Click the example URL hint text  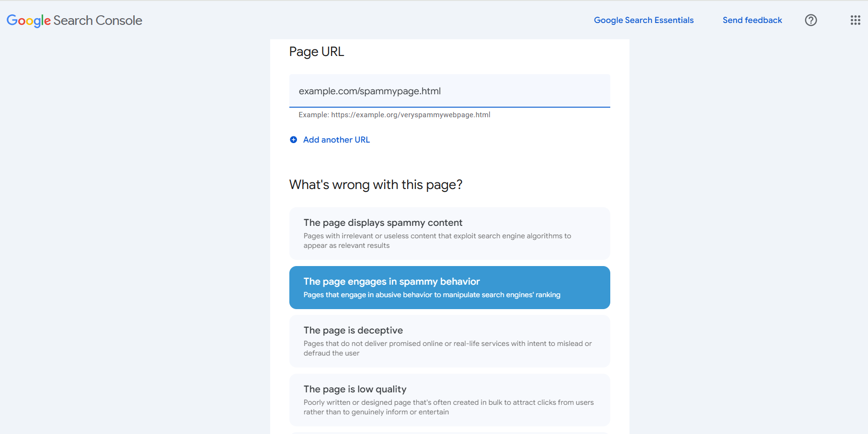click(x=394, y=115)
